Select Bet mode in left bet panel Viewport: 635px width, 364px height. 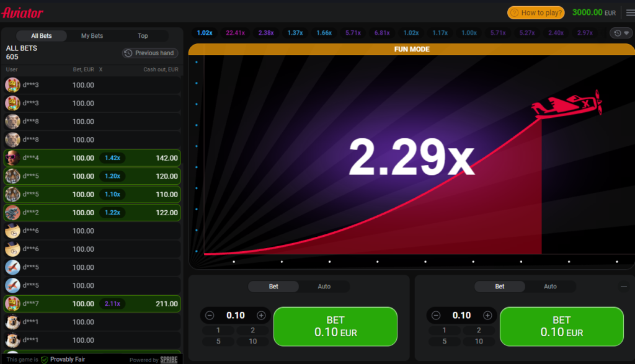[273, 286]
